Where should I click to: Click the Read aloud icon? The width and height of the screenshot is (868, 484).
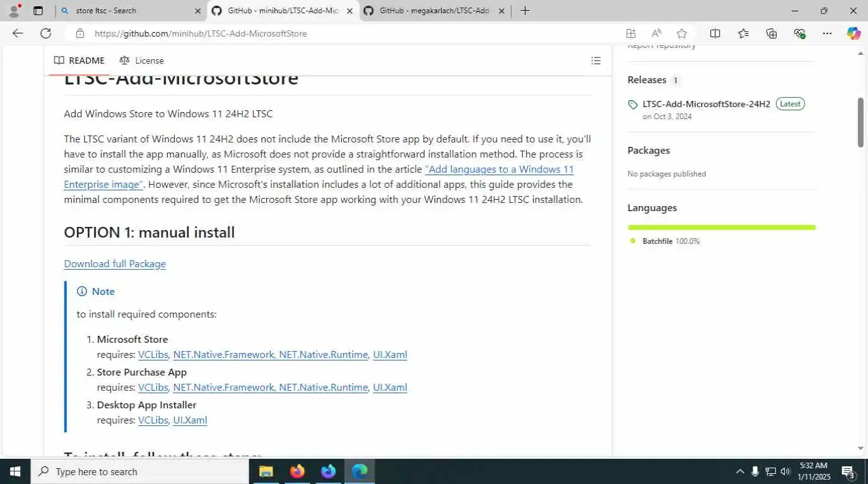pos(656,33)
